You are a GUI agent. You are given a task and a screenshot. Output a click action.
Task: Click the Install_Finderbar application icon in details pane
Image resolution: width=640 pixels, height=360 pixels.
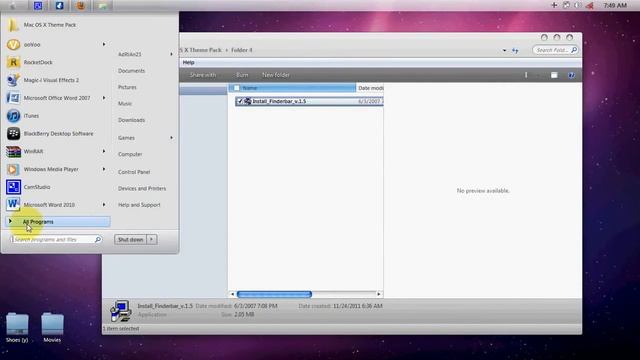pyautogui.click(x=121, y=311)
